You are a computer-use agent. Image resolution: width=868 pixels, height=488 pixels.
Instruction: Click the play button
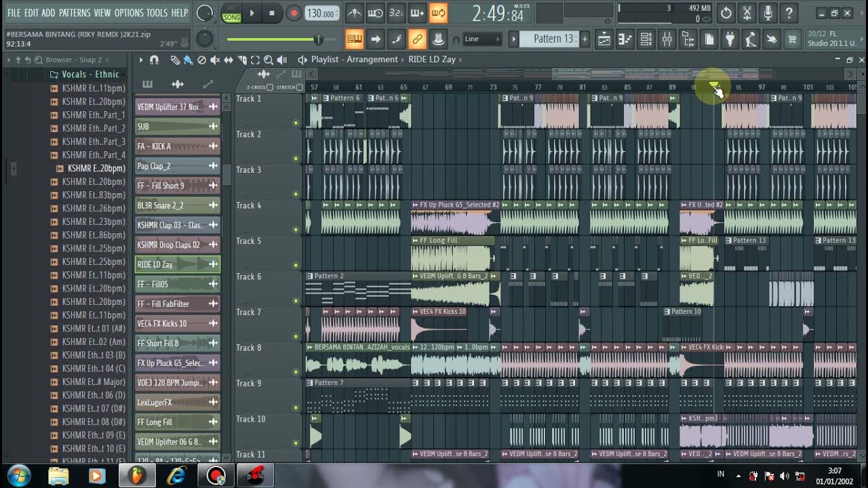252,13
